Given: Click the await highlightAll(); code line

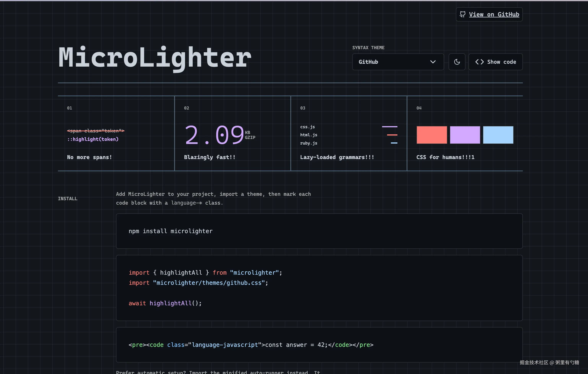Looking at the screenshot, I should pyautogui.click(x=165, y=303).
